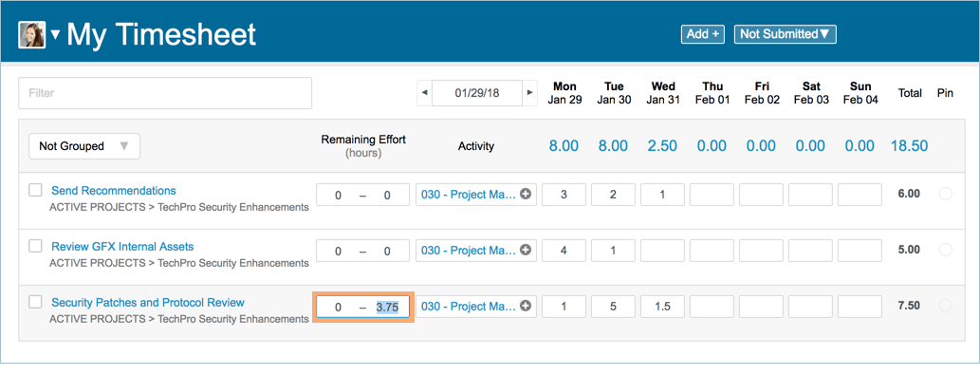Click plus icon on Review GFX activity
The width and height of the screenshot is (980, 375).
526,250
